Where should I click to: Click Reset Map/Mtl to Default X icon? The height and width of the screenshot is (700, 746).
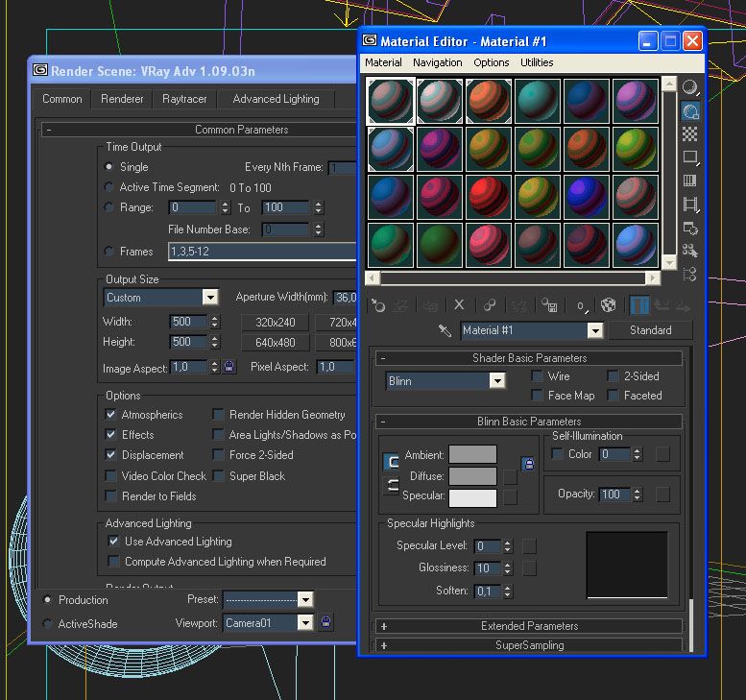pyautogui.click(x=459, y=305)
